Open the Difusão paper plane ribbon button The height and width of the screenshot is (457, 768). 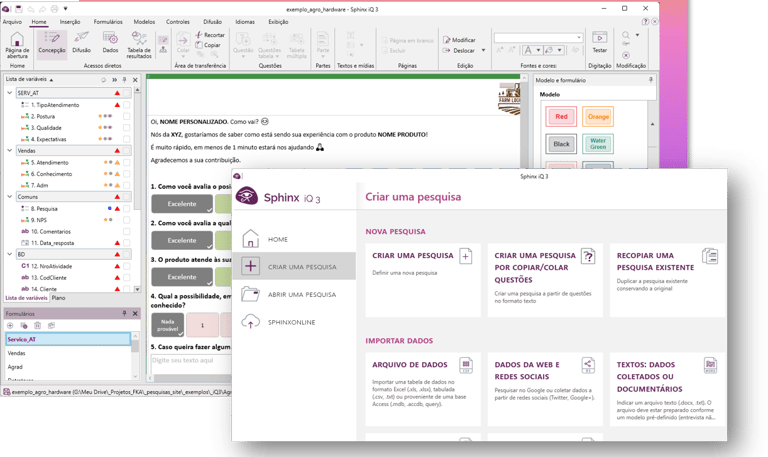(x=81, y=43)
